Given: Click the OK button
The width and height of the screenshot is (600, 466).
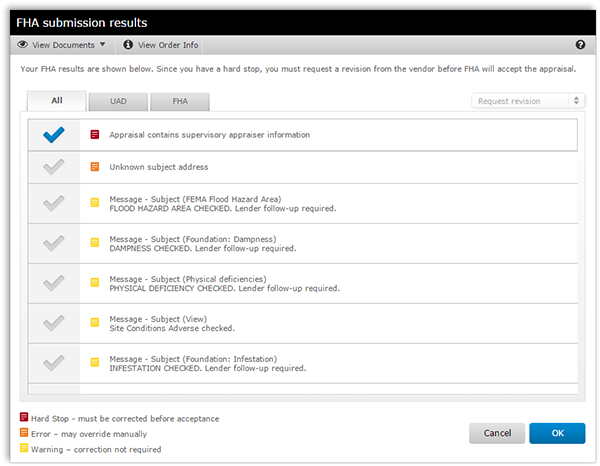Looking at the screenshot, I should (557, 433).
